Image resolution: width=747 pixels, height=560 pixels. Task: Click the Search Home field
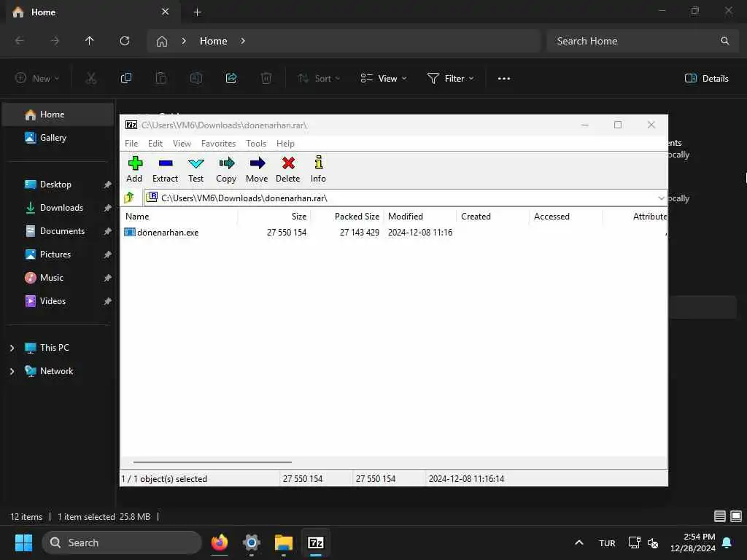click(643, 41)
